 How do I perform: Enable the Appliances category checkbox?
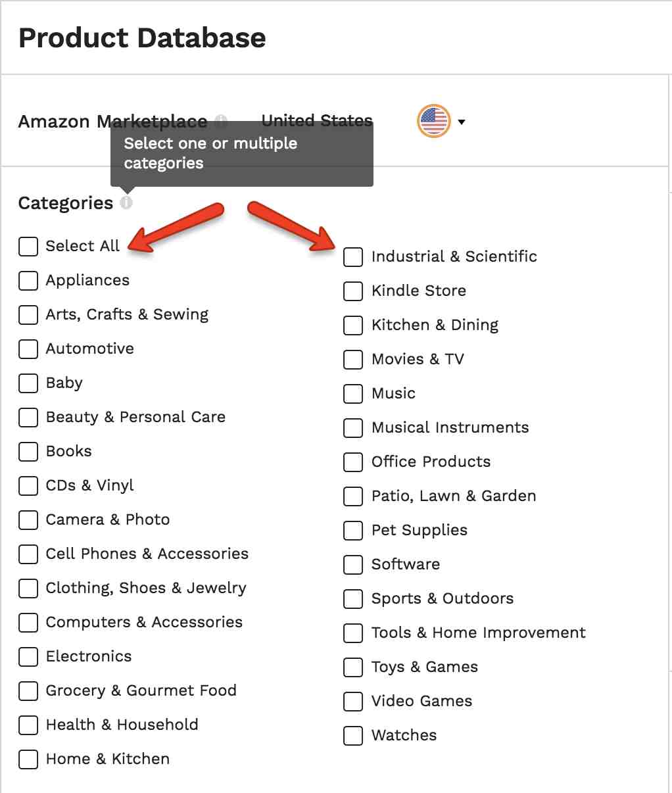[28, 280]
